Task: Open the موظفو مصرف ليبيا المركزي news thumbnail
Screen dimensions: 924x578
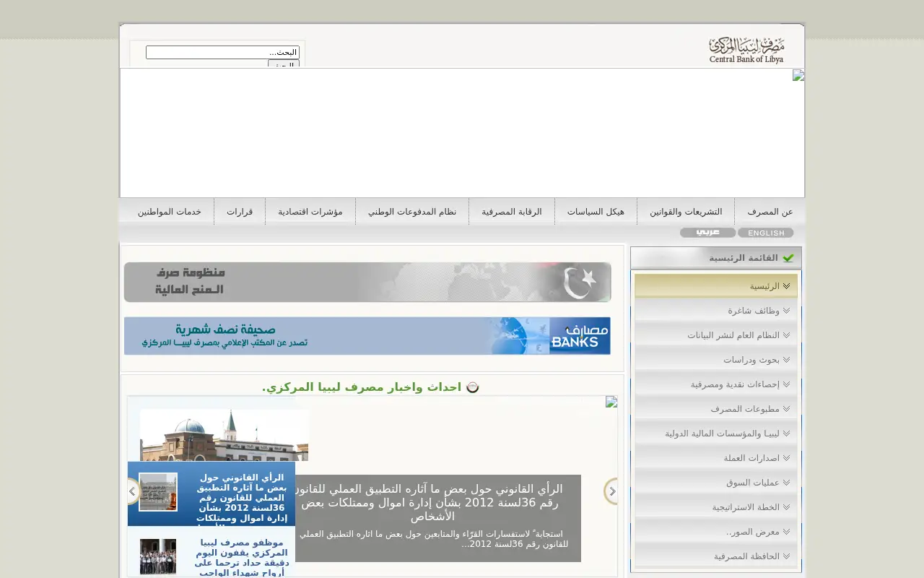Action: point(158,556)
